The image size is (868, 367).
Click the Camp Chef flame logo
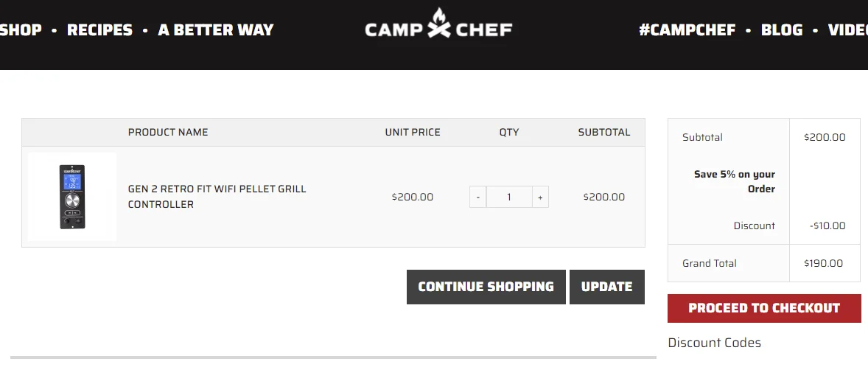point(438,24)
